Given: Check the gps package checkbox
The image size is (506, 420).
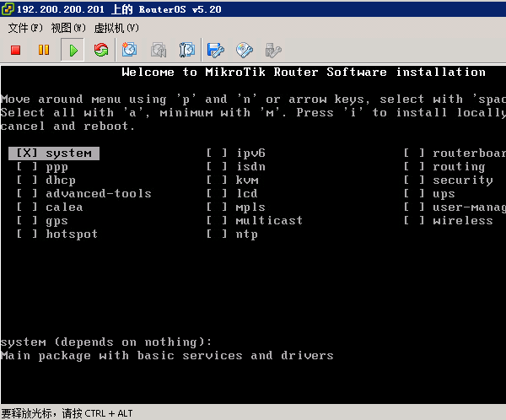Looking at the screenshot, I should 27,220.
